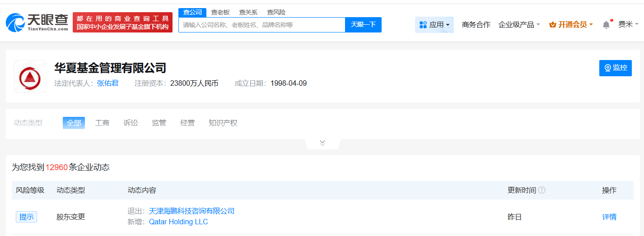Open legal representative 张佑君 link
The image size is (644, 236).
pos(107,83)
